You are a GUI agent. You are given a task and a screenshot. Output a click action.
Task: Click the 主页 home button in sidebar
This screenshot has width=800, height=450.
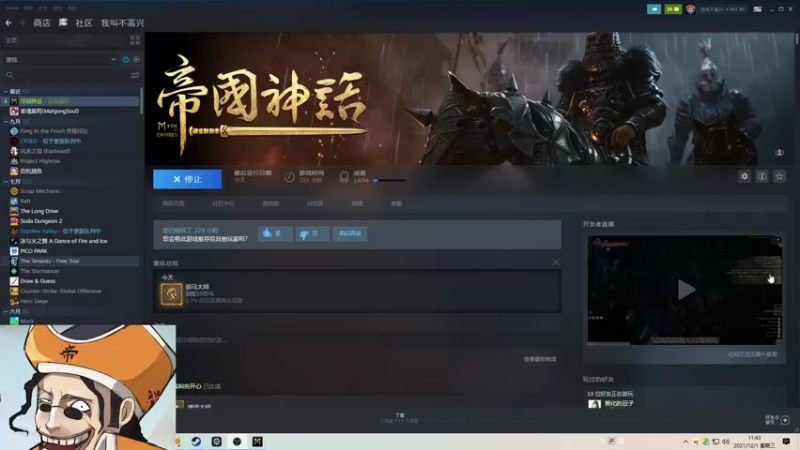pos(64,40)
